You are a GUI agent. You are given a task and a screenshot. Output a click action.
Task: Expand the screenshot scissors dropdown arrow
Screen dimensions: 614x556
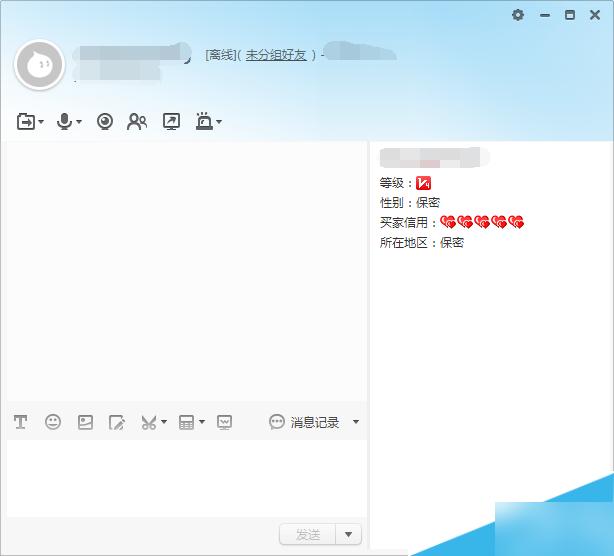coord(164,422)
